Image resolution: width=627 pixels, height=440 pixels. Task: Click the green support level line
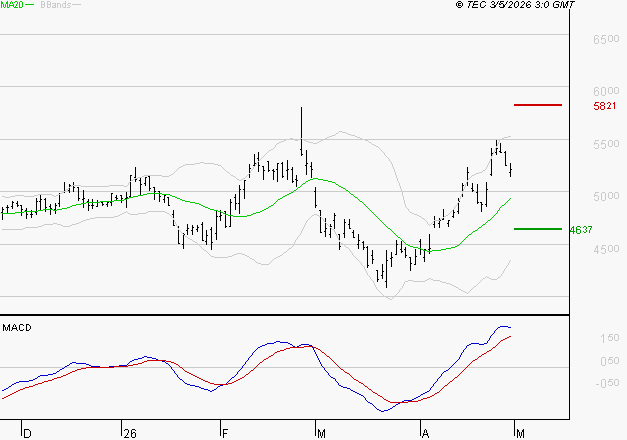[538, 229]
